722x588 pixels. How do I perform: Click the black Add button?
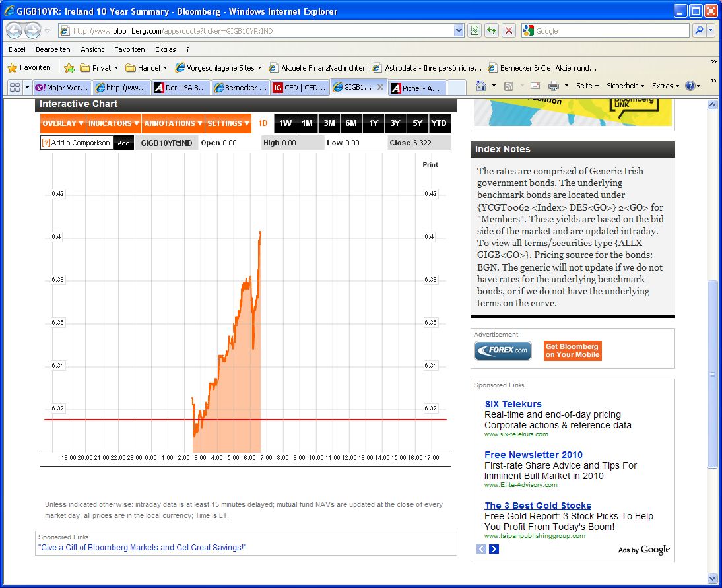point(123,143)
